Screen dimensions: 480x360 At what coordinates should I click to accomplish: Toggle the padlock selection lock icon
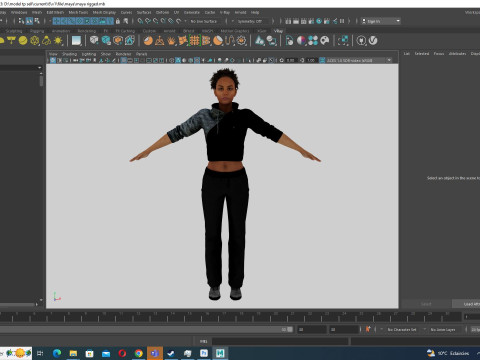click(118, 21)
